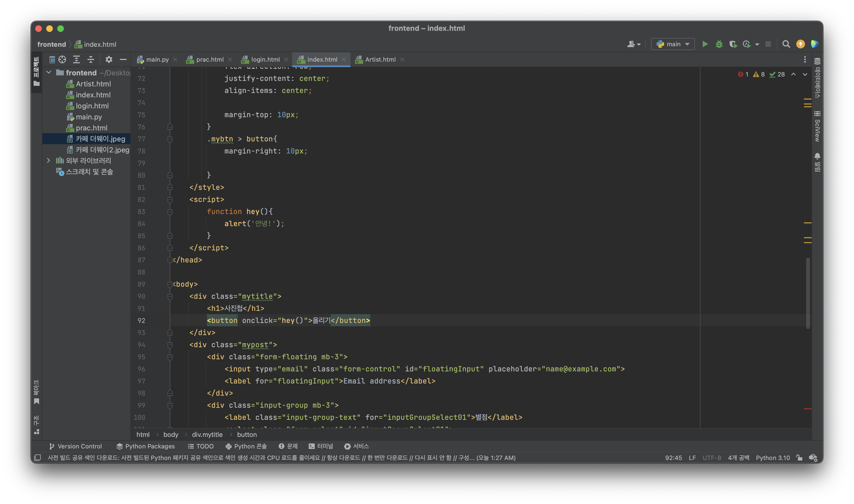This screenshot has height=504, width=854.
Task: Collapse the frontend project folder
Action: [49, 72]
